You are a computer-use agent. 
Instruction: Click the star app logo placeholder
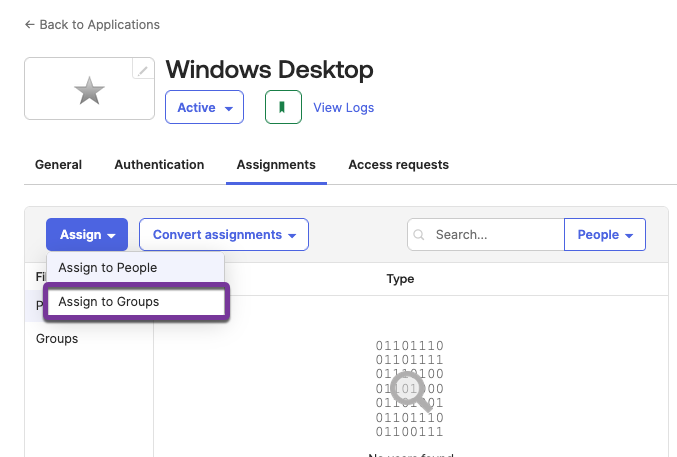[89, 93]
